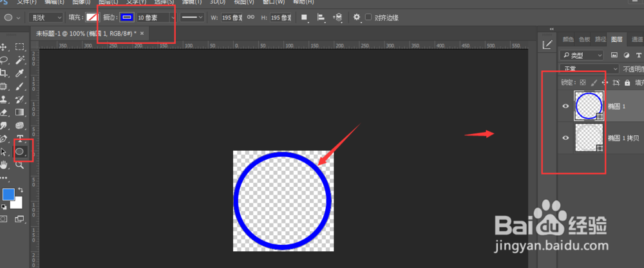Viewport: 644px width, 268px height.
Task: Click the W width input field
Action: [232, 17]
